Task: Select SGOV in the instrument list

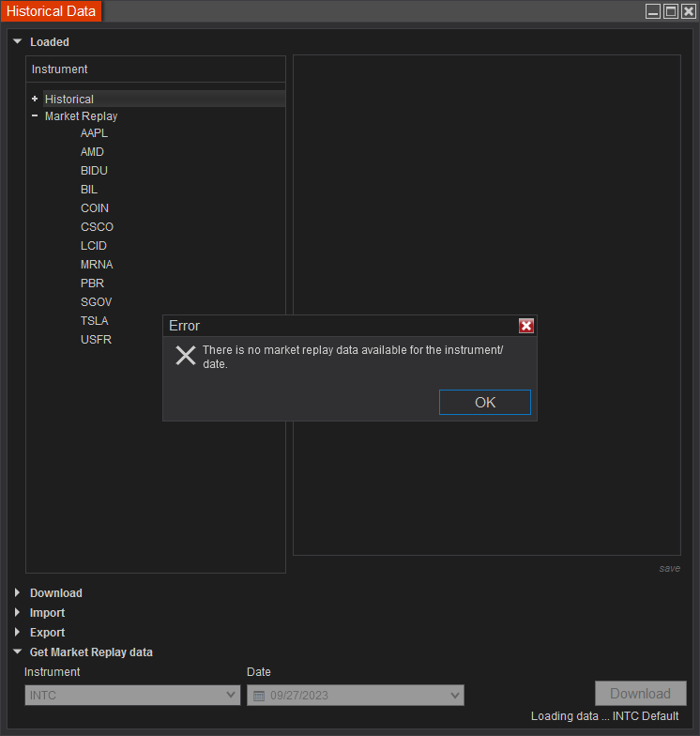Action: point(96,302)
